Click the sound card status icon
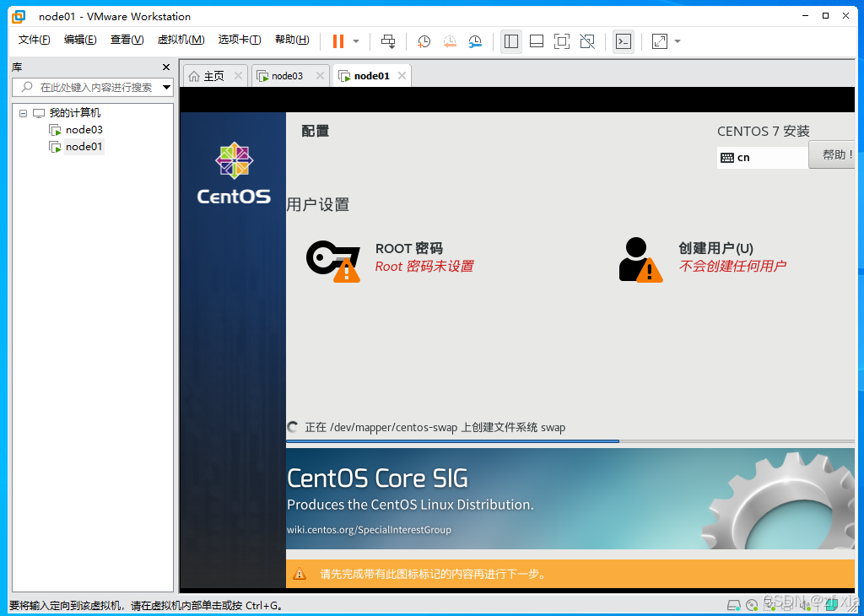This screenshot has height=616, width=864. click(x=805, y=606)
